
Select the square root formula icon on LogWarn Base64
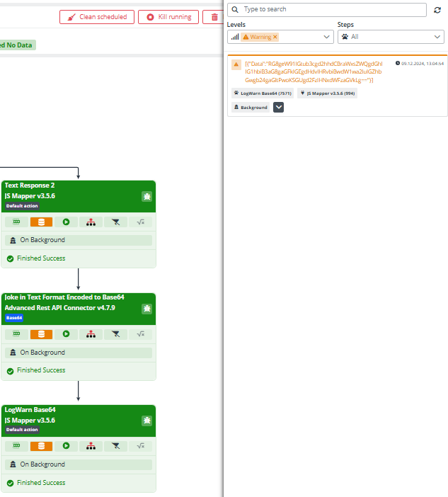(140, 446)
